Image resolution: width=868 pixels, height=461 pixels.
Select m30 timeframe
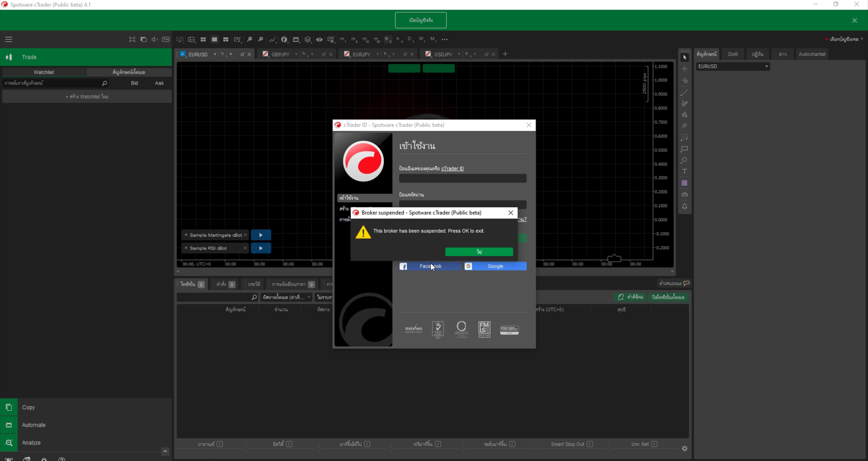tap(377, 39)
